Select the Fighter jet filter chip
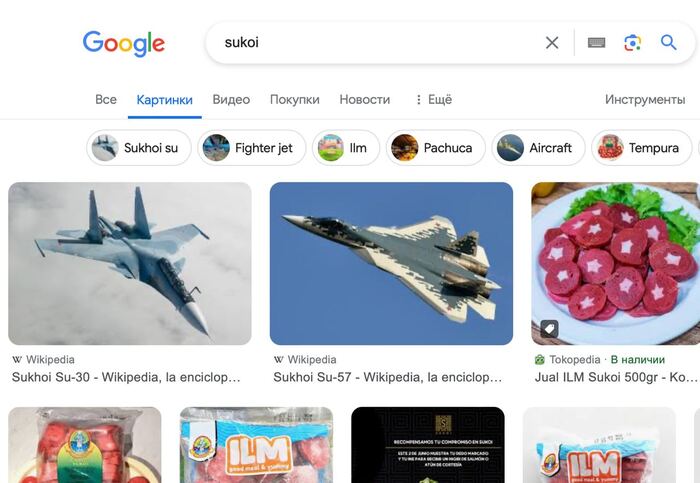 (x=252, y=148)
